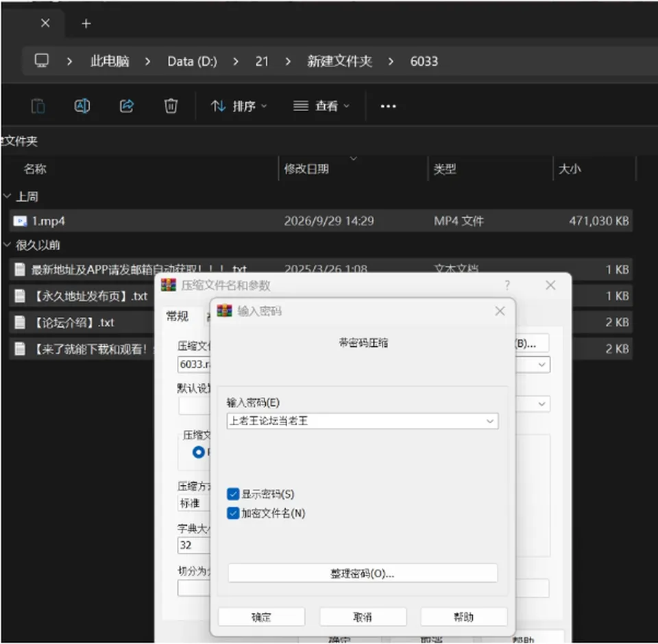Image resolution: width=658 pixels, height=644 pixels.
Task: Open the 查看 view dropdown
Action: [321, 106]
